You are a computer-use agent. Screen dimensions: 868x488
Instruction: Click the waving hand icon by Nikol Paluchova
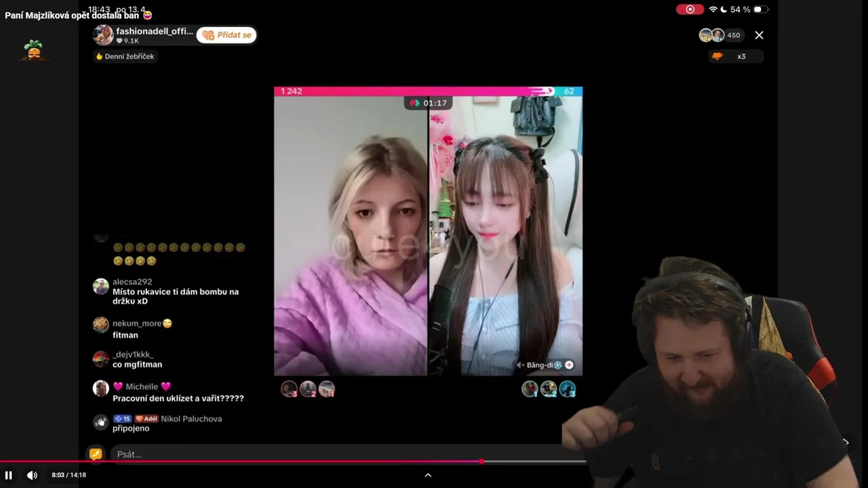[100, 422]
